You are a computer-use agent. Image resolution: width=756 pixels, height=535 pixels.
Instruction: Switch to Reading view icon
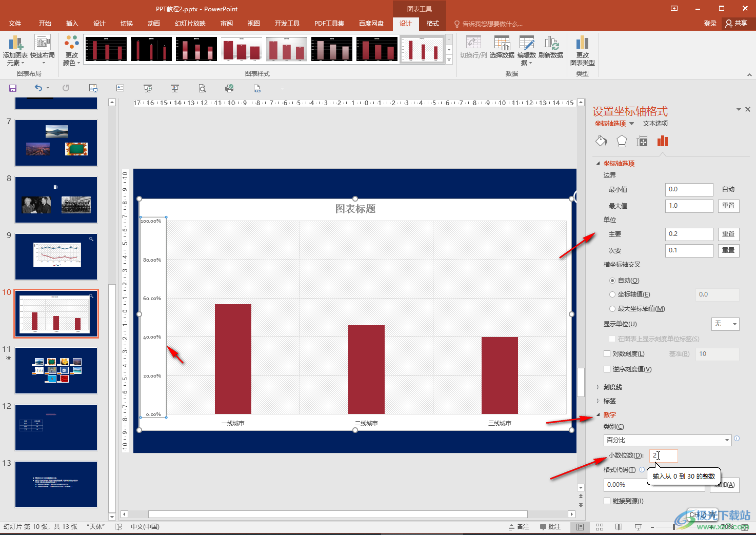619,527
